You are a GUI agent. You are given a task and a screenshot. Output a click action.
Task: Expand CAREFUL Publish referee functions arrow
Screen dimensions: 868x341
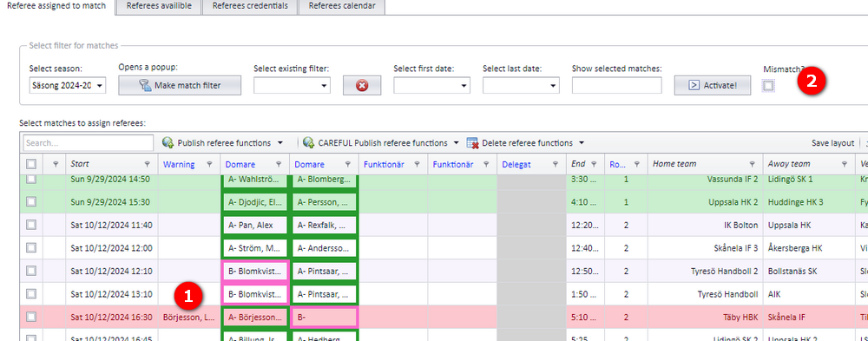point(457,143)
